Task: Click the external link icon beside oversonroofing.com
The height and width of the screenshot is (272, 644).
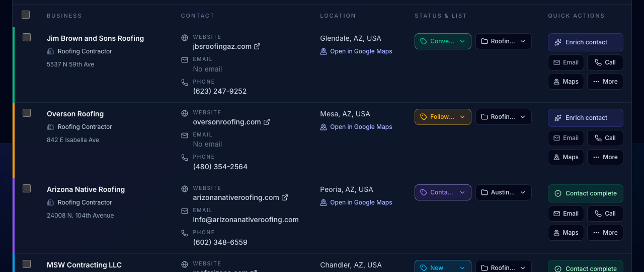Action: pyautogui.click(x=267, y=122)
